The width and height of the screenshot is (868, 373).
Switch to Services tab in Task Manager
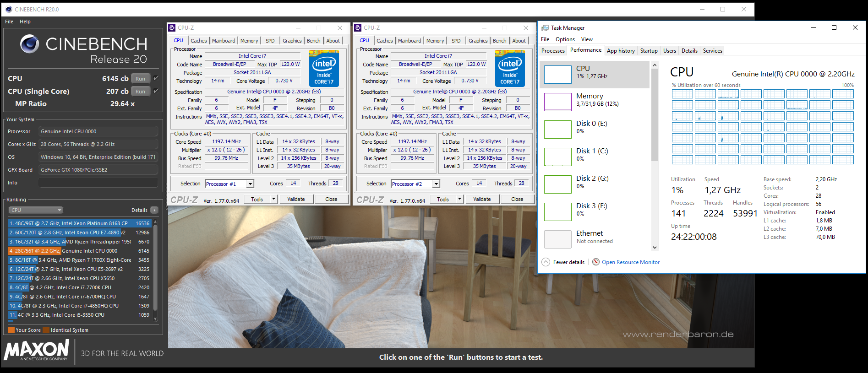point(712,51)
